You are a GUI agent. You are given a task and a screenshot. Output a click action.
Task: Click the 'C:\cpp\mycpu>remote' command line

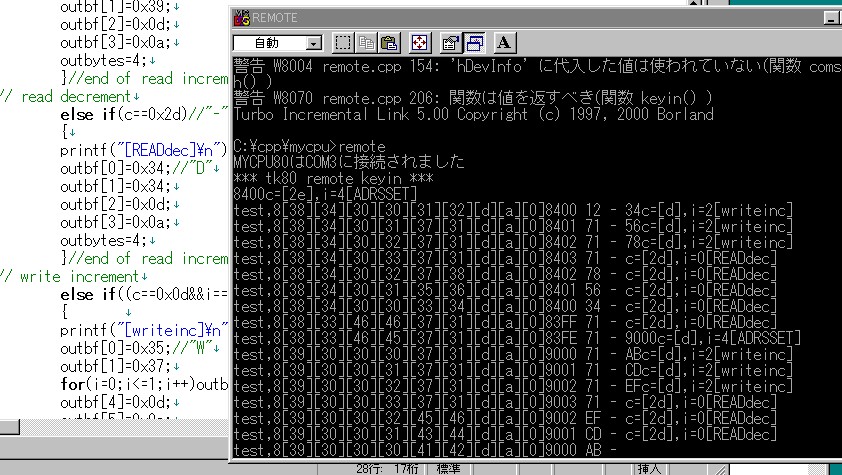coord(311,146)
